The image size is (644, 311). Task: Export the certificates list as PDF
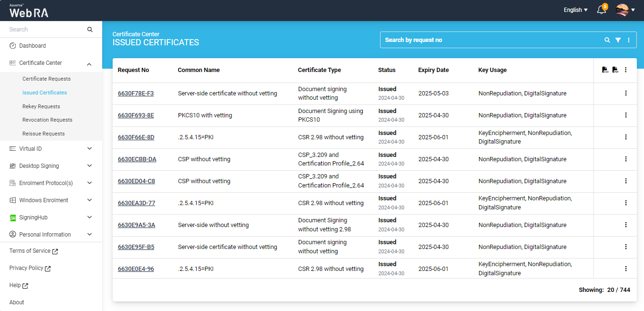[615, 70]
